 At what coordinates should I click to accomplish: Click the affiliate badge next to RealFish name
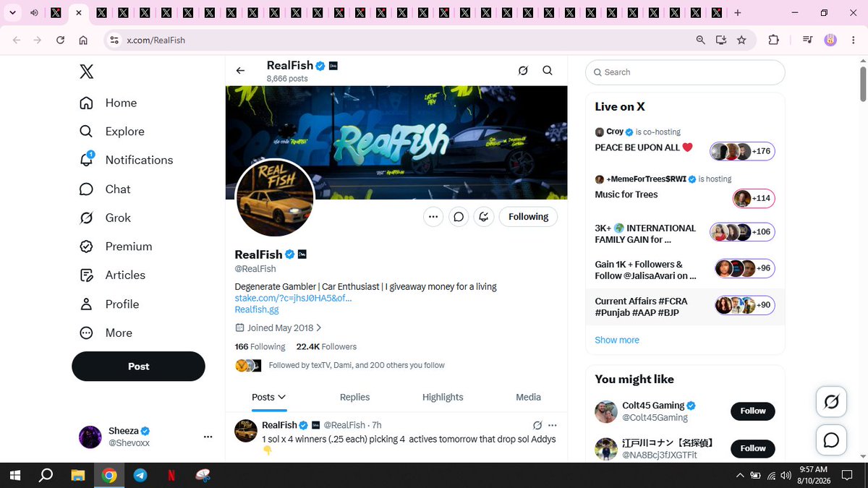click(302, 254)
